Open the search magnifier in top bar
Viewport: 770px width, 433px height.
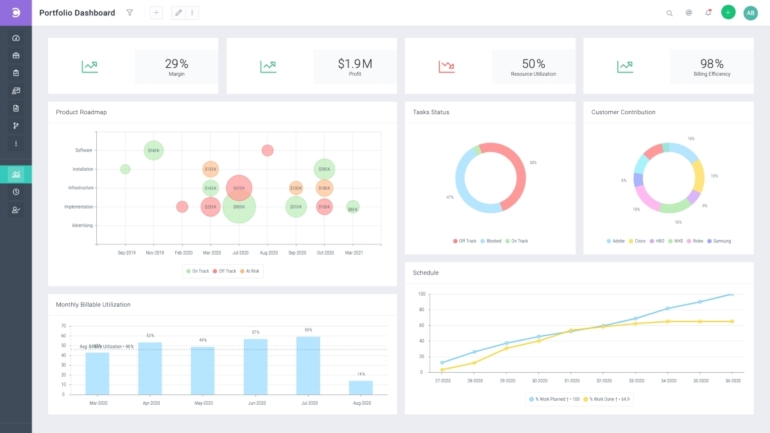(x=670, y=13)
